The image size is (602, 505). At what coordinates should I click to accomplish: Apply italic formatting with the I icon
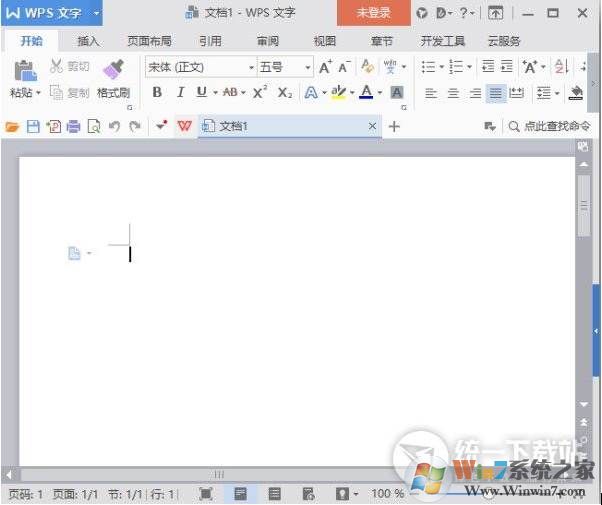(x=180, y=92)
